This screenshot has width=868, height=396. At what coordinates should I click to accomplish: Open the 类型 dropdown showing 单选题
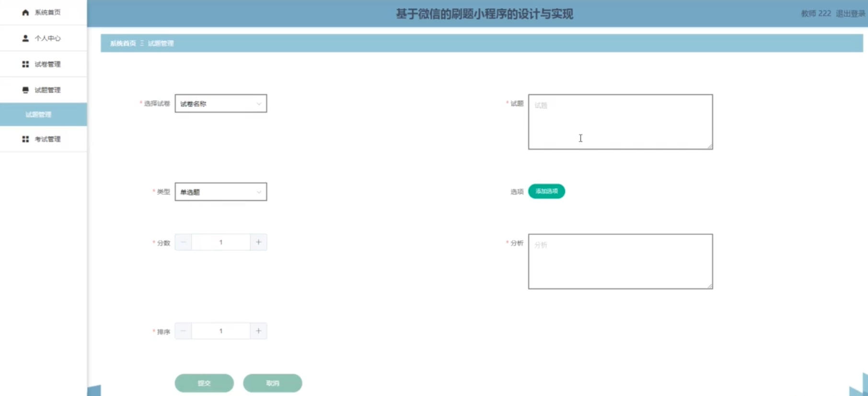click(x=220, y=192)
